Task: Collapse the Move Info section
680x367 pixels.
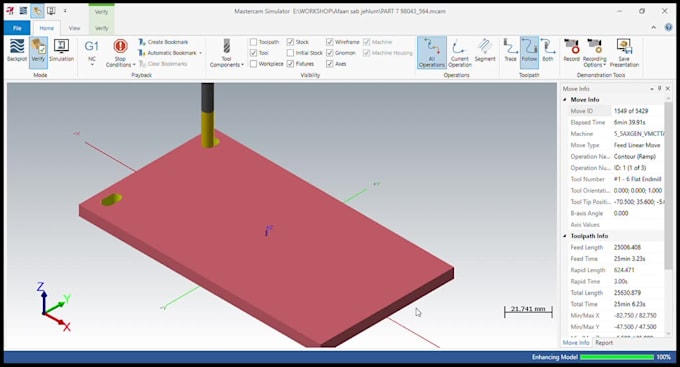Action: 565,100
